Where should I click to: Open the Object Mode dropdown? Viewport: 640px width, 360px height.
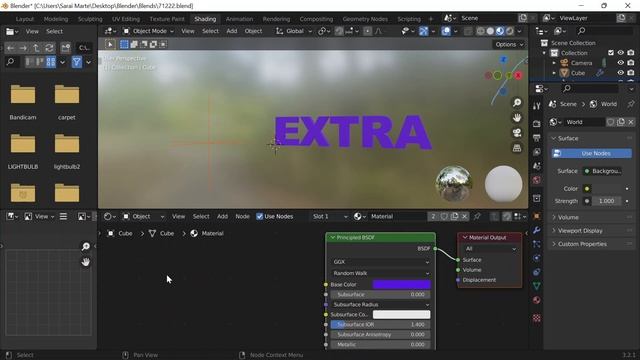148,31
